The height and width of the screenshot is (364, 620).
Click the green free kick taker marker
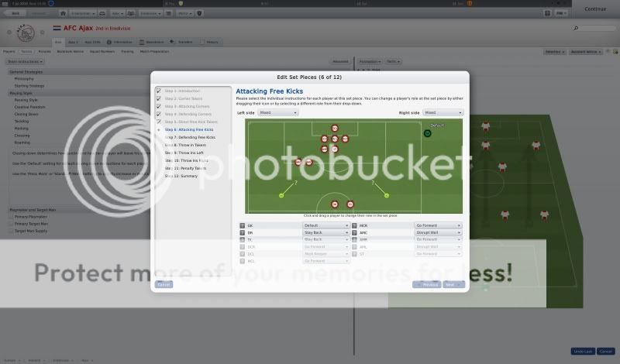tap(427, 133)
